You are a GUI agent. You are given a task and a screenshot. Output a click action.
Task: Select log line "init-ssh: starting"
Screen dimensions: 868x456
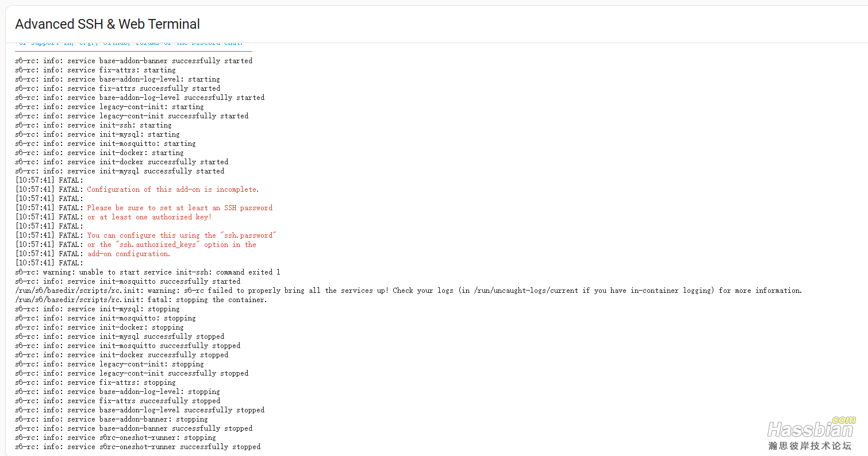tap(94, 125)
